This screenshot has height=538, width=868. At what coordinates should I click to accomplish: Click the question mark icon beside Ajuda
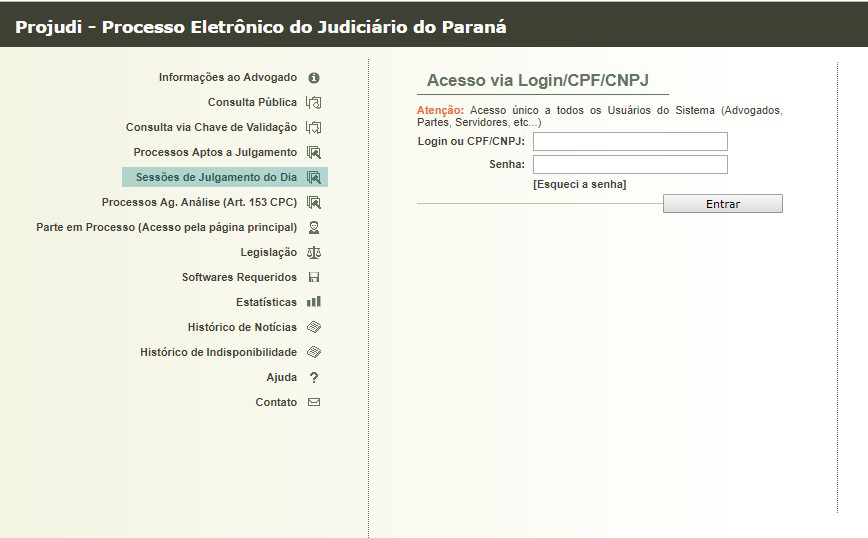[314, 377]
